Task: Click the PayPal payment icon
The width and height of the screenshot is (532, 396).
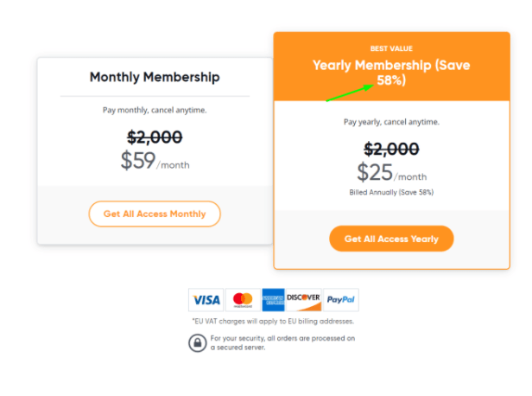Action: pos(340,300)
